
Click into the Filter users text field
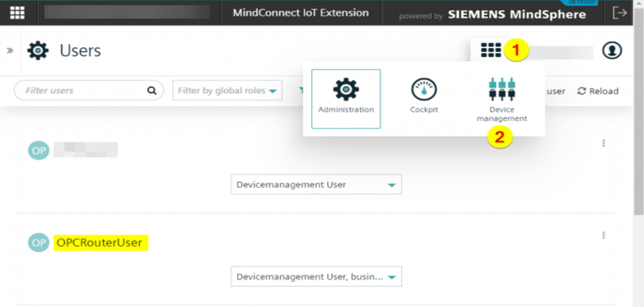point(81,91)
